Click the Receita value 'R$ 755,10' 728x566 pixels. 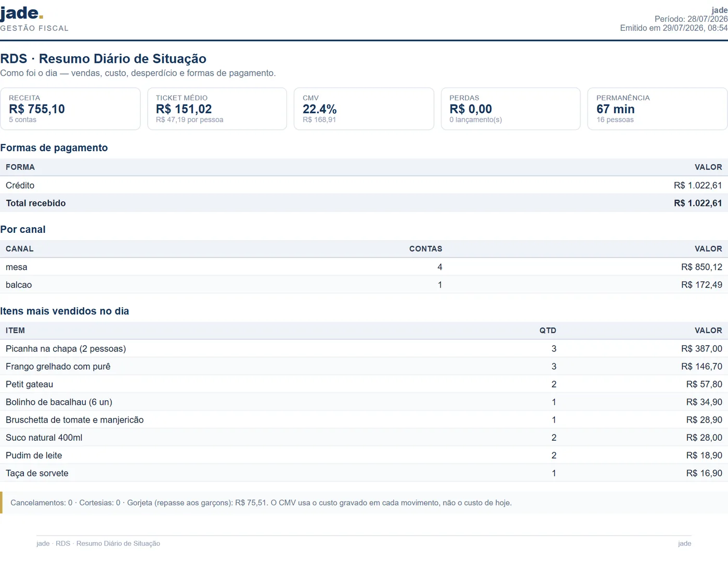point(37,109)
